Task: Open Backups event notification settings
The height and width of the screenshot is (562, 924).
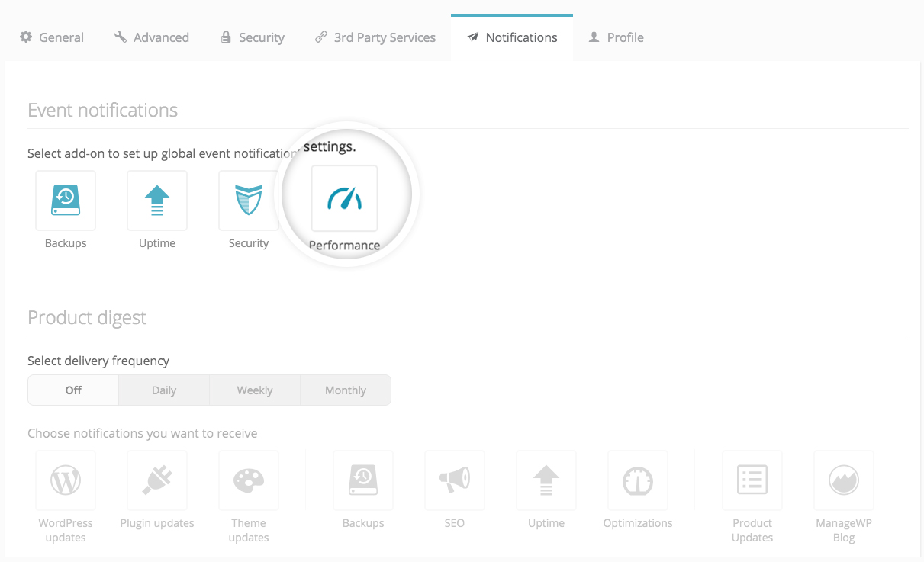Action: [66, 201]
